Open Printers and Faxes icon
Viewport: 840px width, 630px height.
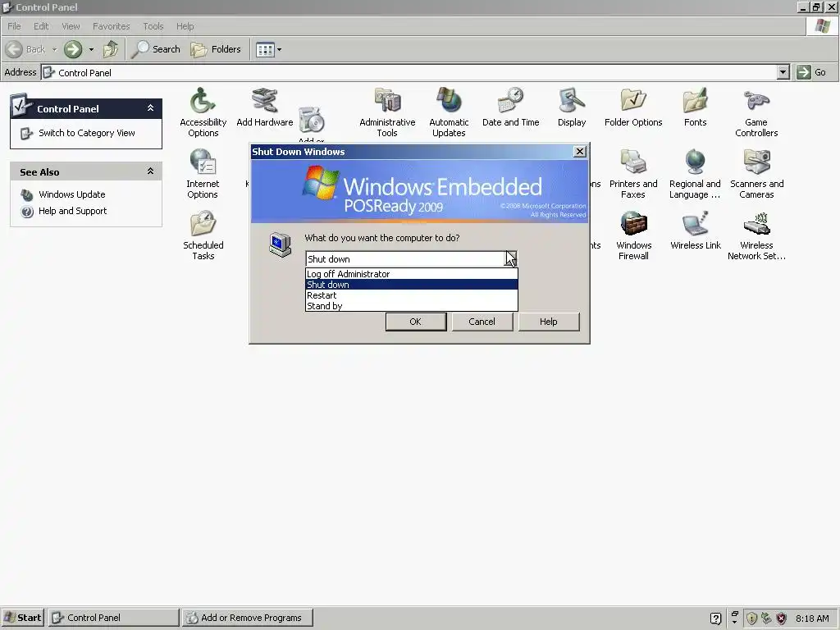pyautogui.click(x=633, y=174)
